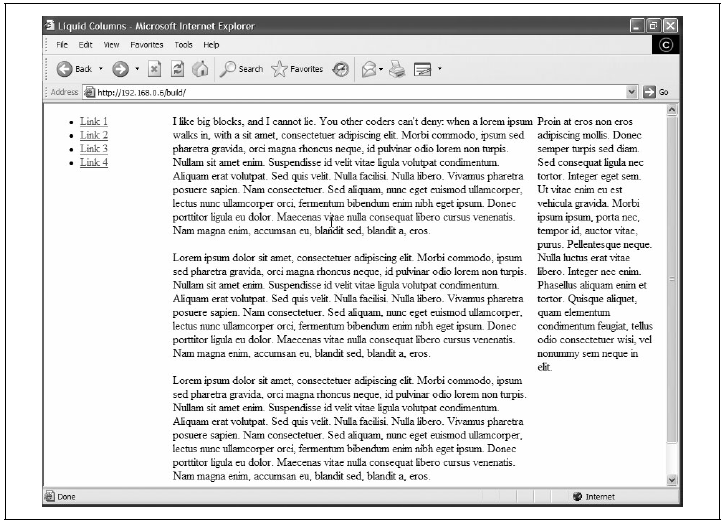Click the Go button
727x525 pixels.
(x=656, y=92)
